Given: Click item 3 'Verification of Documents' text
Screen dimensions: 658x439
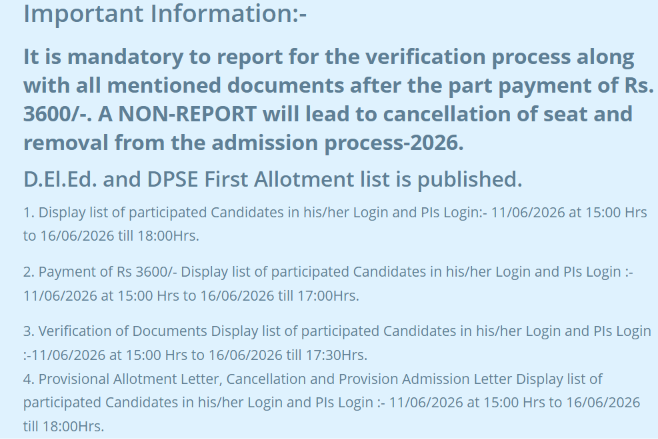Looking at the screenshot, I should pyautogui.click(x=115, y=331).
